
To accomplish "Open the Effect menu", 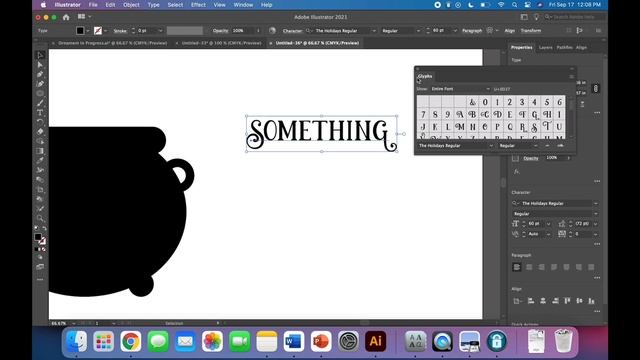I will coord(198,5).
